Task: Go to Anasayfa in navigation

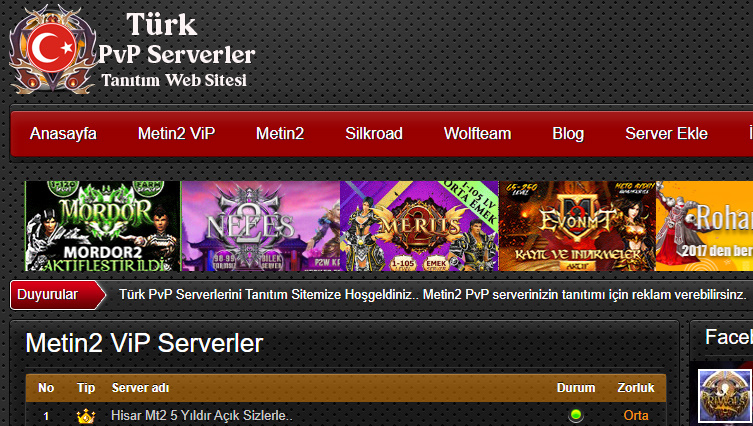Action: click(x=63, y=134)
